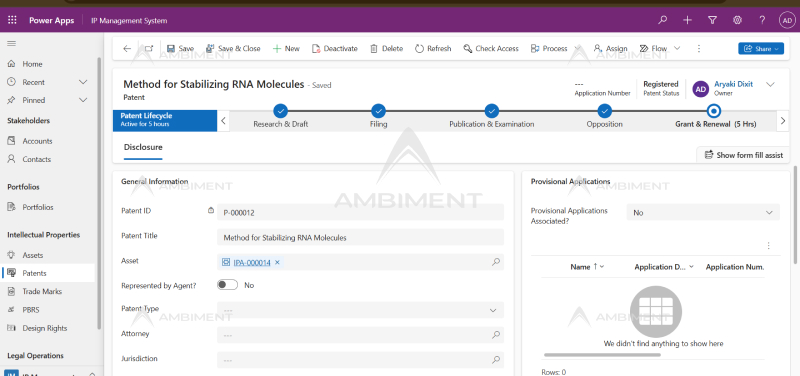Search the Attorney lookup field
This screenshot has width=800, height=376.
[x=495, y=335]
